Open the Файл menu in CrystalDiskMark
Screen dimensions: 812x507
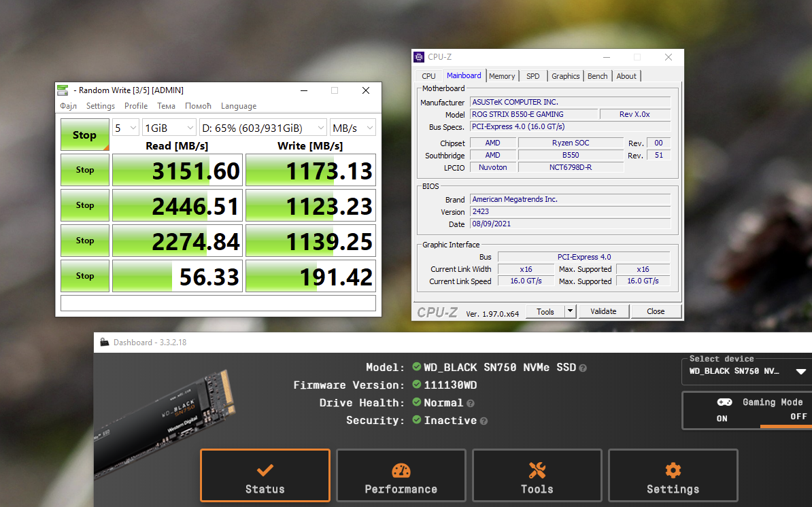pos(69,106)
